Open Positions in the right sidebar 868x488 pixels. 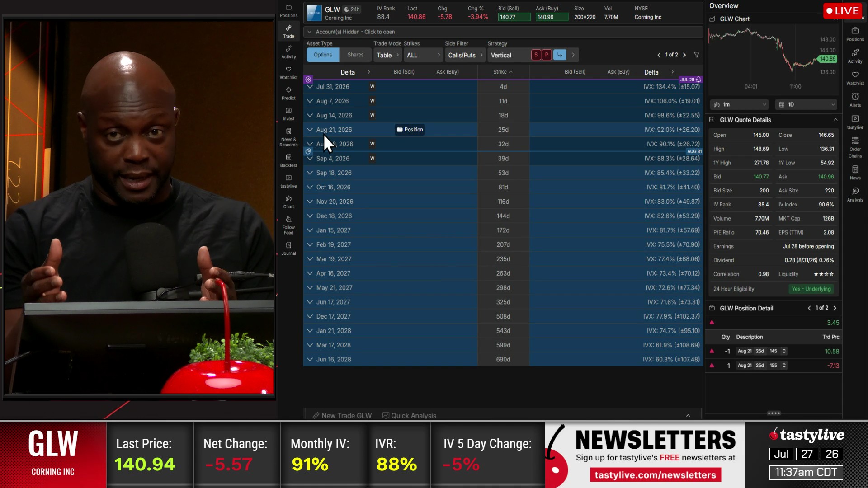pyautogui.click(x=855, y=34)
